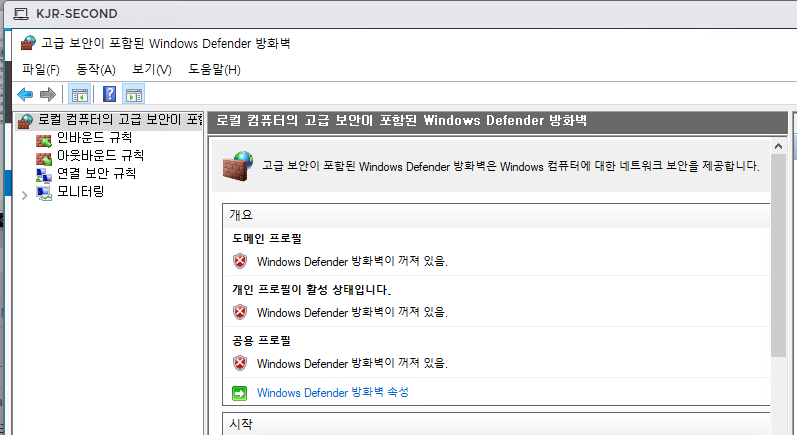Image resolution: width=797 pixels, height=435 pixels.
Task: Click the 모니터링 icon
Action: [x=44, y=194]
